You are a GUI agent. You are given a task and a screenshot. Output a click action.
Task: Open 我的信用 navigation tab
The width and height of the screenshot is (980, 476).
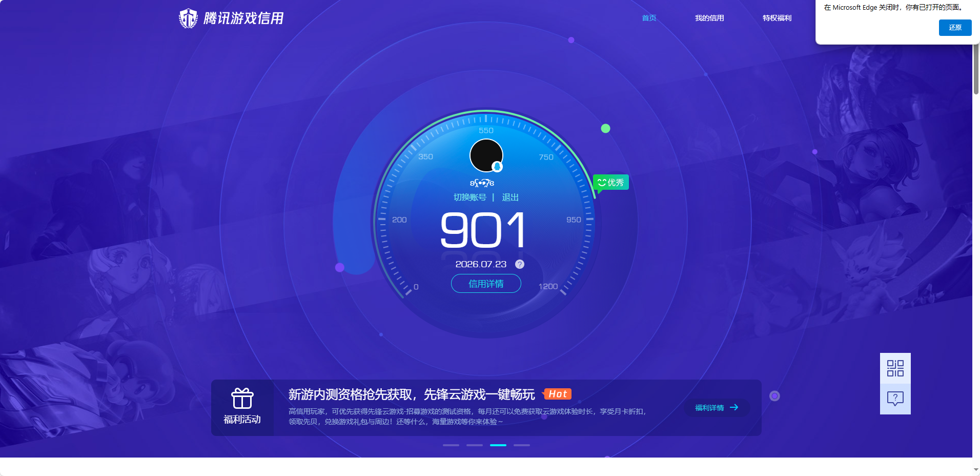coord(709,18)
